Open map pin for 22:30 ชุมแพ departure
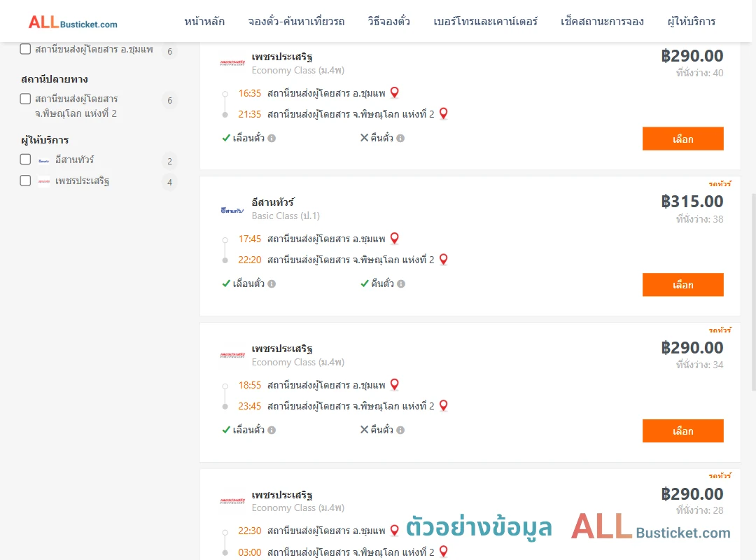The width and height of the screenshot is (756, 560). pos(394,530)
